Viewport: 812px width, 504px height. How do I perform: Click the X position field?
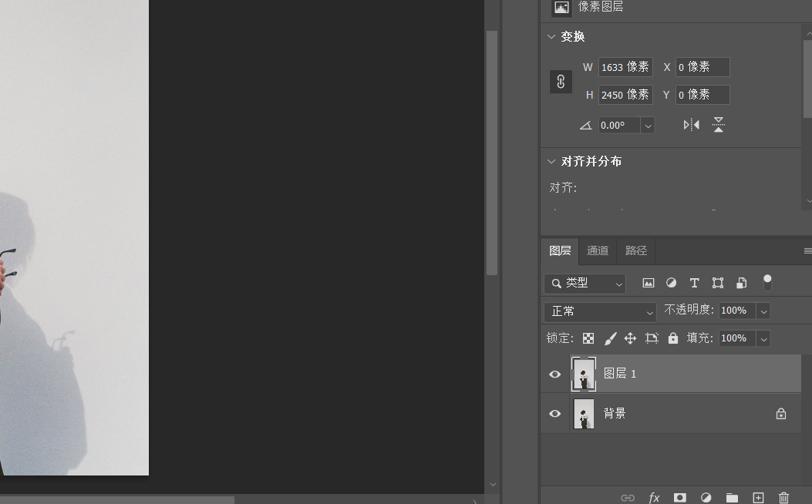(702, 67)
